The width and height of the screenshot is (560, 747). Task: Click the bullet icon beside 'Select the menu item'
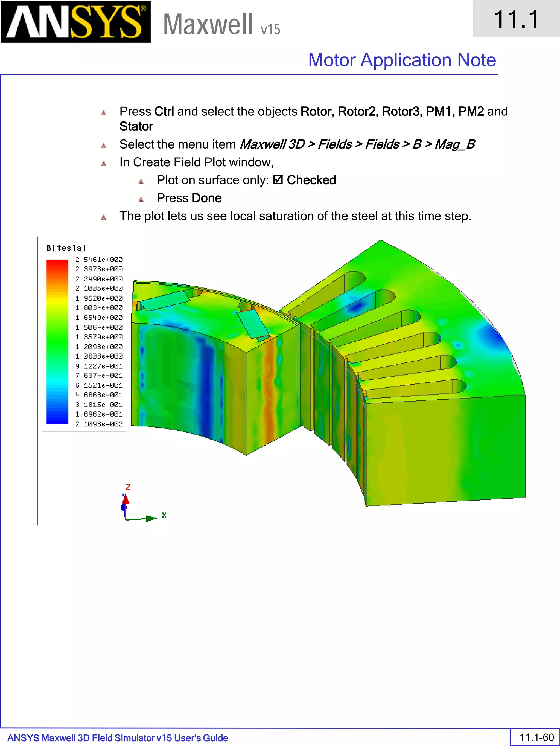click(104, 146)
